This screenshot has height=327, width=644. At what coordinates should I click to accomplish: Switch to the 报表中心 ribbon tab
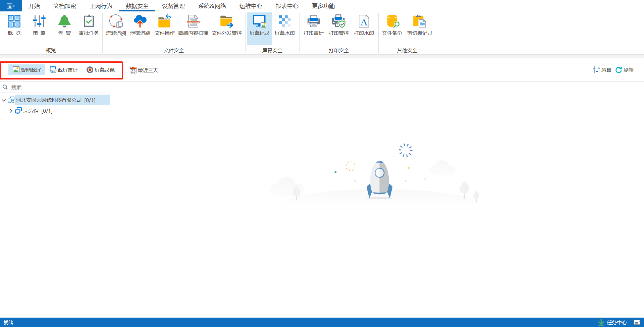(x=287, y=6)
